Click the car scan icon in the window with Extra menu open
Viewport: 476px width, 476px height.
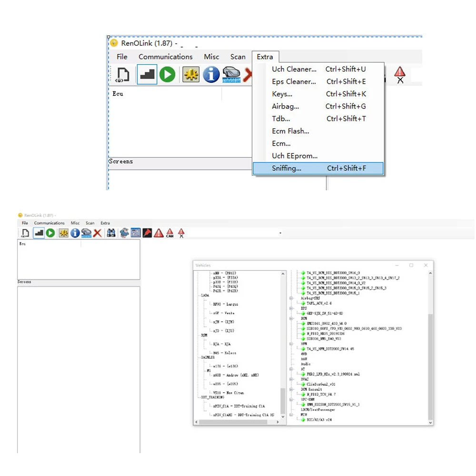(x=231, y=74)
